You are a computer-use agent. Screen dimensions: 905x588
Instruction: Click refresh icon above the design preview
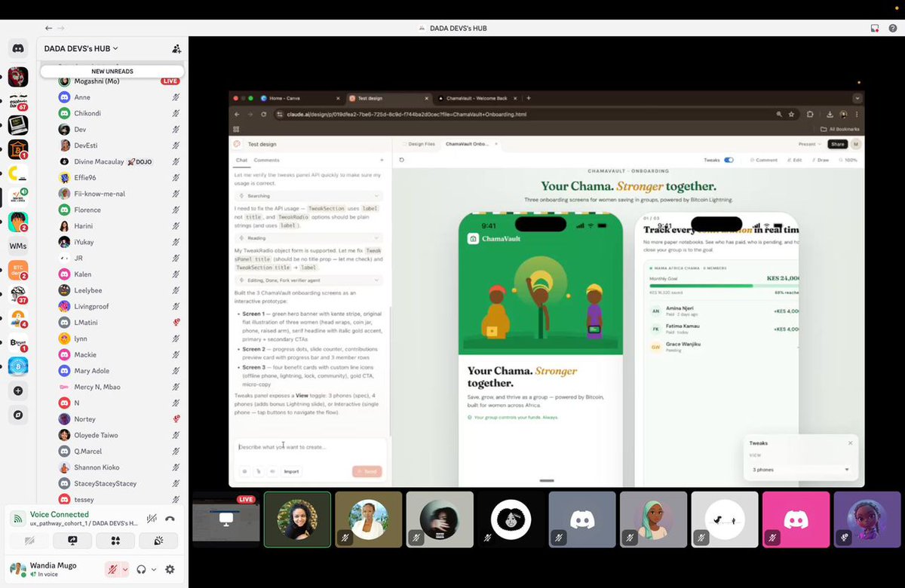pos(402,160)
